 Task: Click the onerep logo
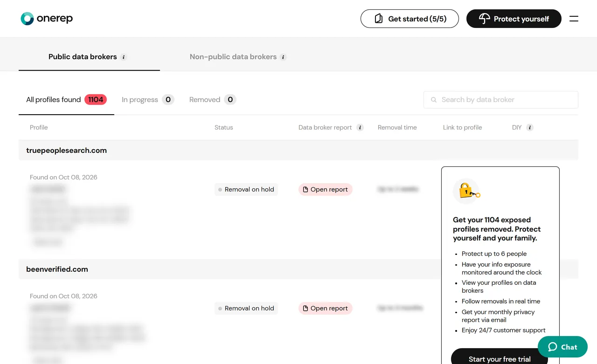click(x=47, y=19)
